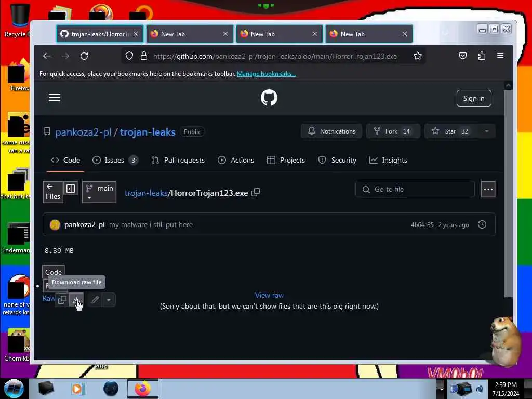This screenshot has height=399, width=532.
Task: Go back with the browser back arrow
Action: click(46, 56)
